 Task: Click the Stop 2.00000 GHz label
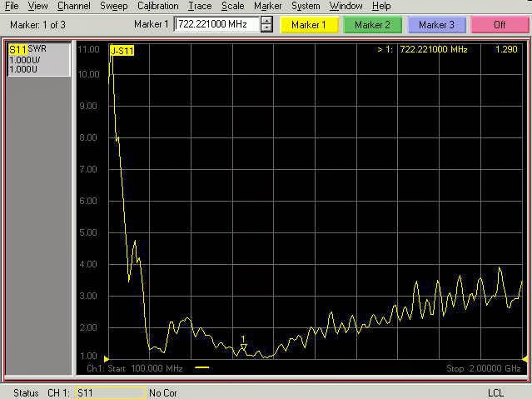coord(483,368)
